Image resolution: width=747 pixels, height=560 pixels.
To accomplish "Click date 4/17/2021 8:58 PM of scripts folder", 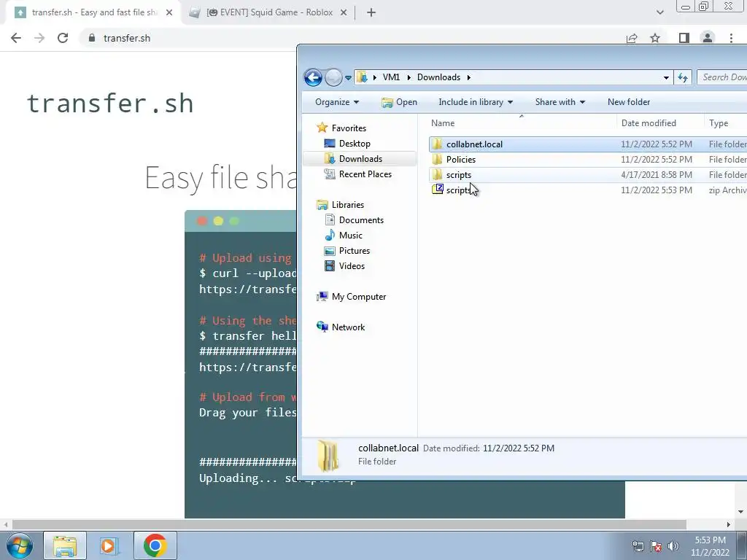I will (656, 175).
